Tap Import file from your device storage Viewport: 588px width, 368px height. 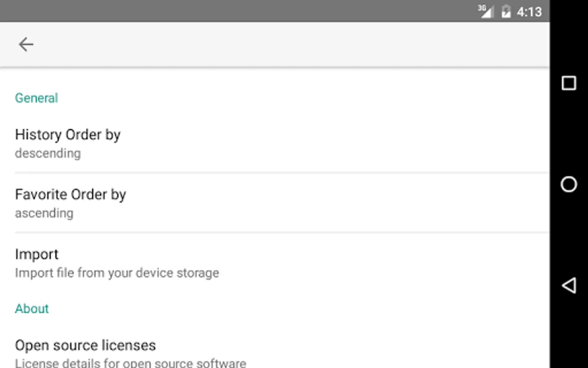(117, 273)
